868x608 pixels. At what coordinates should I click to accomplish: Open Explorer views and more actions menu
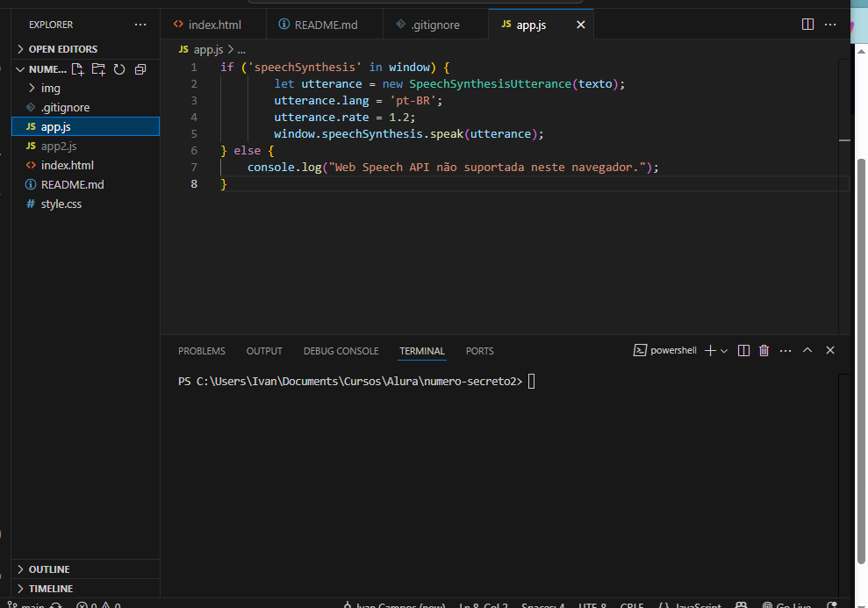[x=140, y=25]
